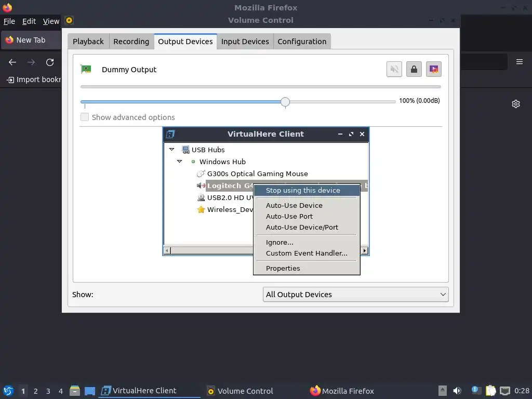532x399 pixels.
Task: Click the show desktop taskbar icon
Action: coord(90,391)
